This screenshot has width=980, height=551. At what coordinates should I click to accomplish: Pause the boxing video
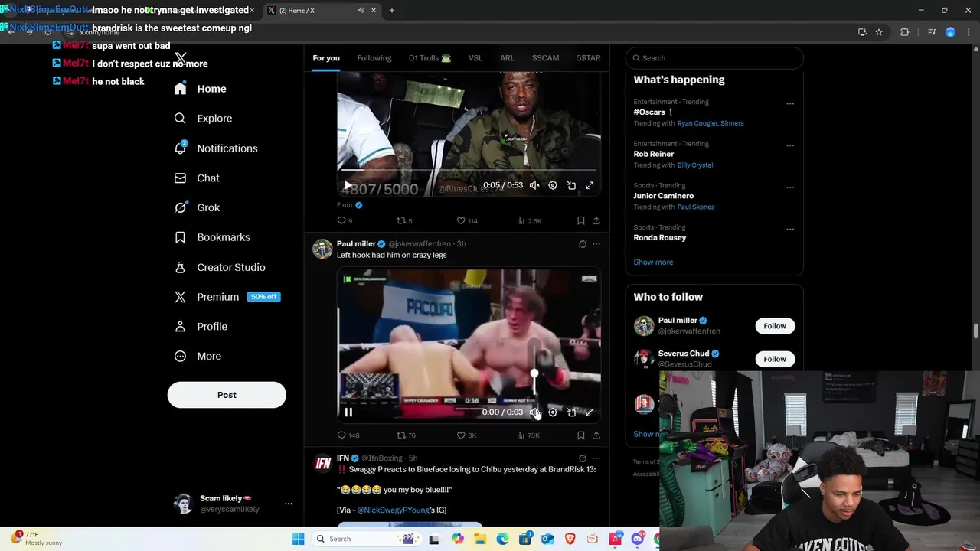[x=348, y=412]
